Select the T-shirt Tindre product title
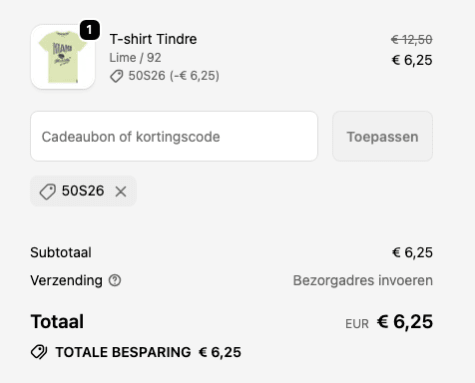 coord(153,39)
